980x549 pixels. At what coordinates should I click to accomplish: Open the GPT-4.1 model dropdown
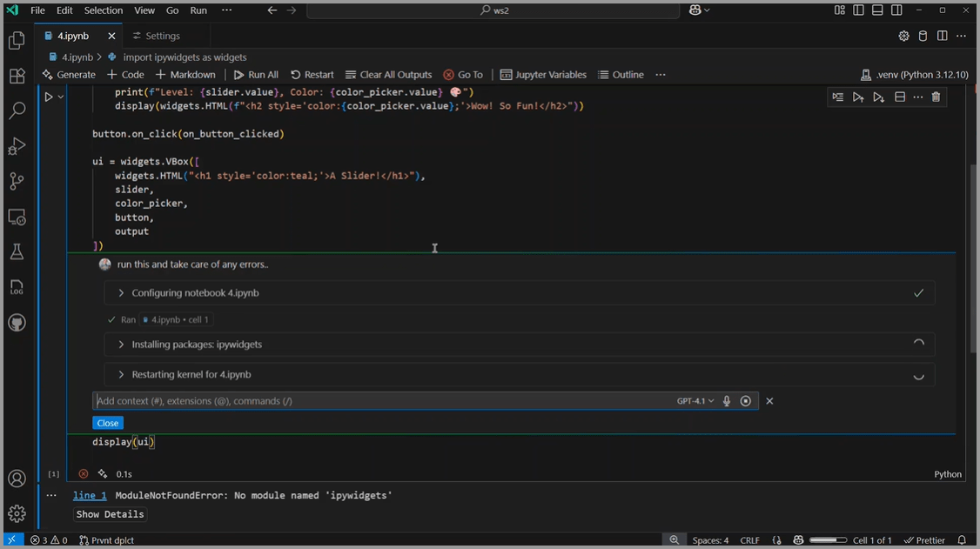point(695,401)
